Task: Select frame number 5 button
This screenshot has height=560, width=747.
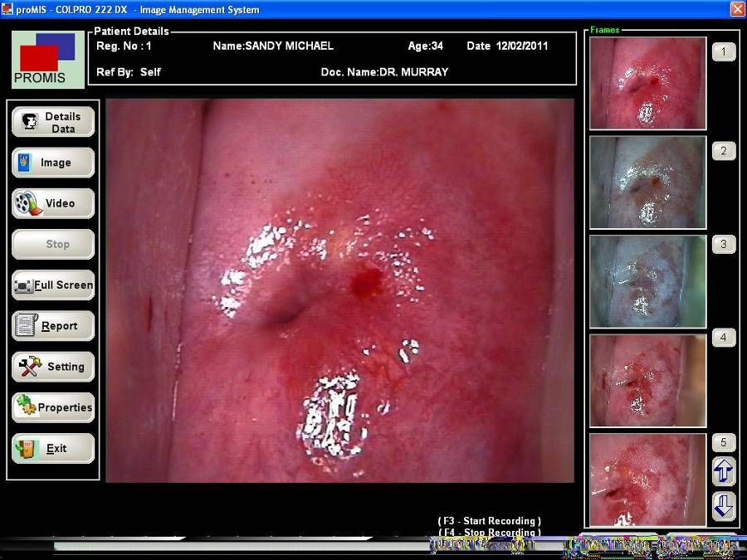Action: 723,442
